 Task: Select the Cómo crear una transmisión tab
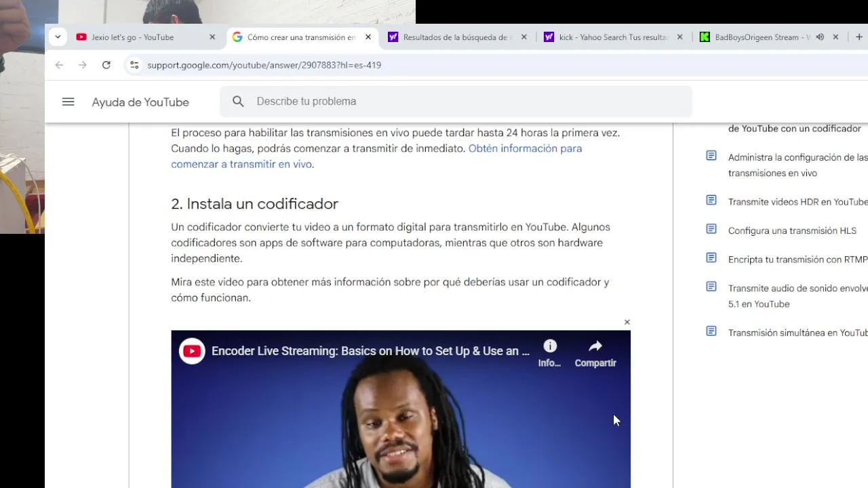pos(302,37)
